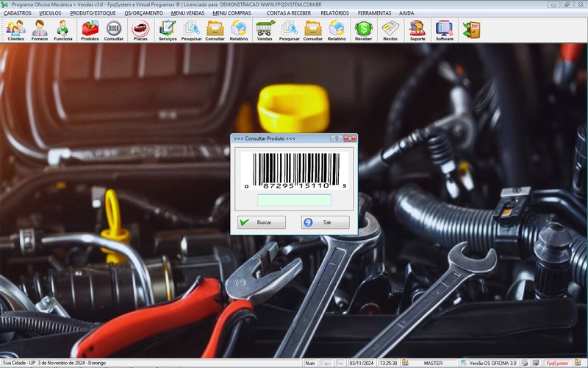Click the Consultar drawer icon after Vendas
The height and width of the screenshot is (368, 588).
point(313,30)
